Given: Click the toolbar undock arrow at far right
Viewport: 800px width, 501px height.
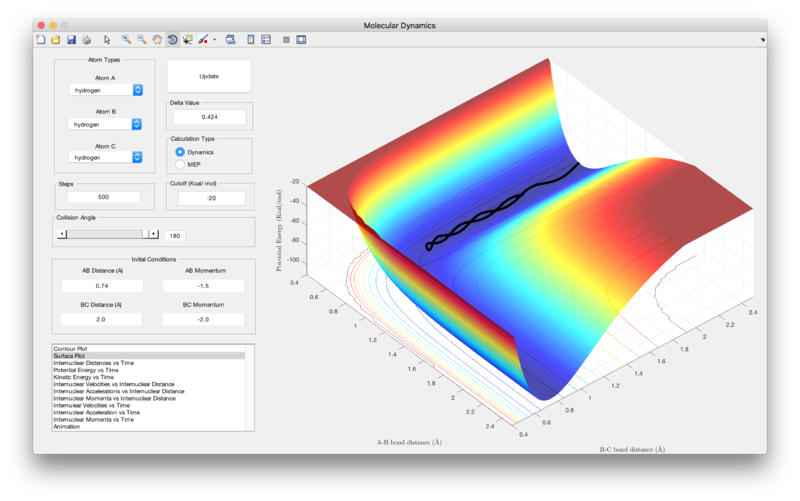Looking at the screenshot, I should tap(763, 39).
